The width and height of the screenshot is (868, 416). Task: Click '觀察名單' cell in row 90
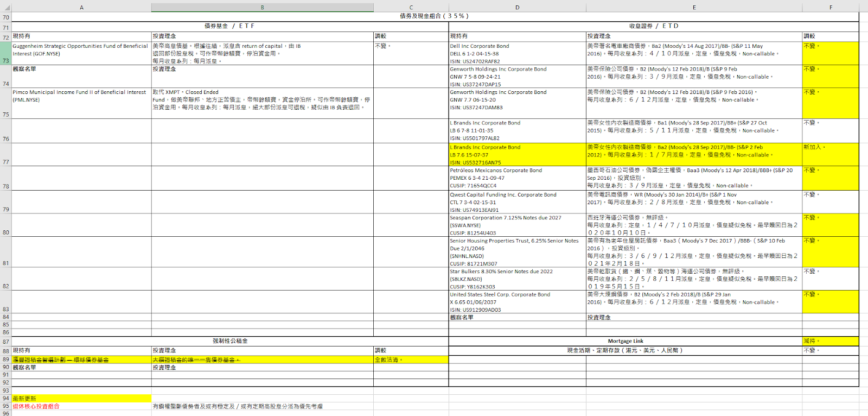[x=81, y=368]
